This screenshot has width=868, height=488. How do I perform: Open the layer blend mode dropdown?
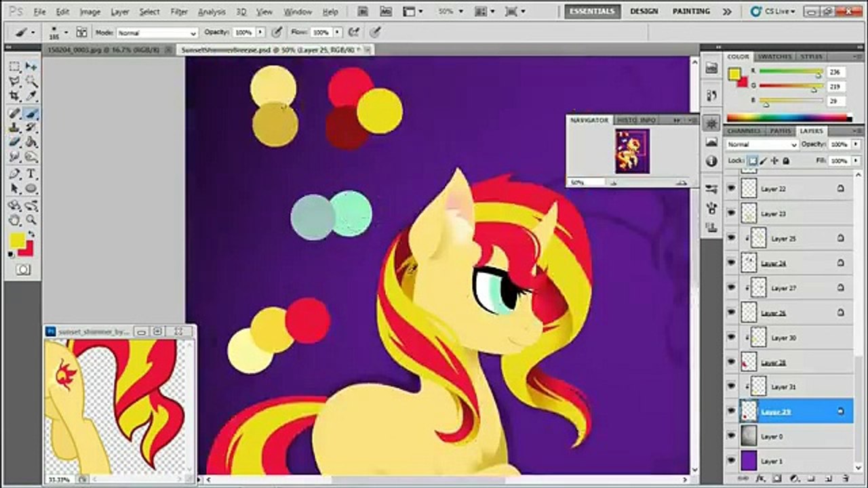[762, 145]
